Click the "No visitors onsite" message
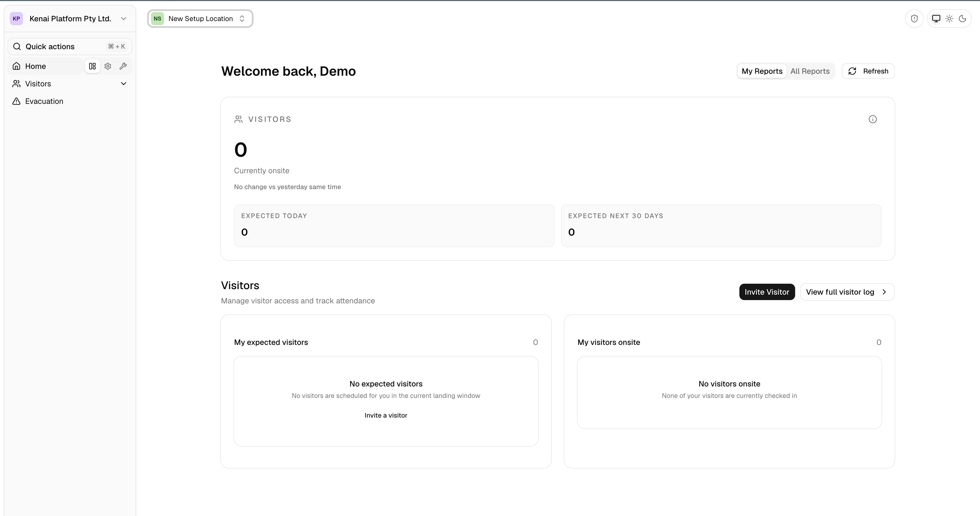This screenshot has width=980, height=516. pyautogui.click(x=729, y=384)
